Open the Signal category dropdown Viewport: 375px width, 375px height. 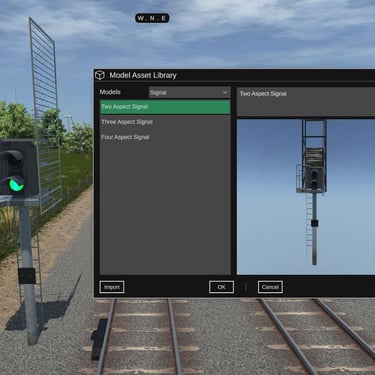click(189, 92)
